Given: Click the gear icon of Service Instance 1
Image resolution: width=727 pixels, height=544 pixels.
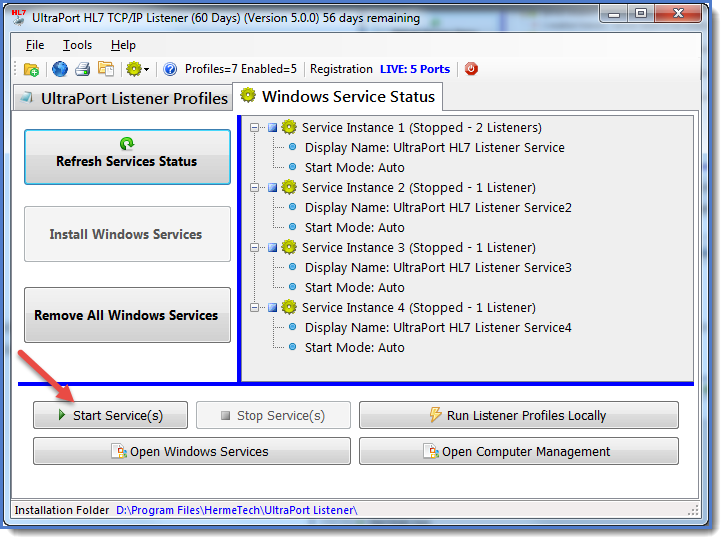Looking at the screenshot, I should pyautogui.click(x=289, y=127).
